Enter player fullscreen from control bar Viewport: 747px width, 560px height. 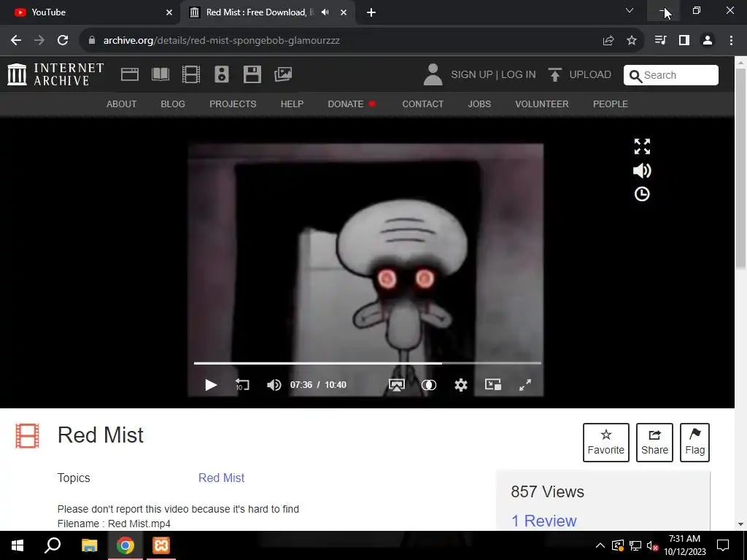pos(525,385)
